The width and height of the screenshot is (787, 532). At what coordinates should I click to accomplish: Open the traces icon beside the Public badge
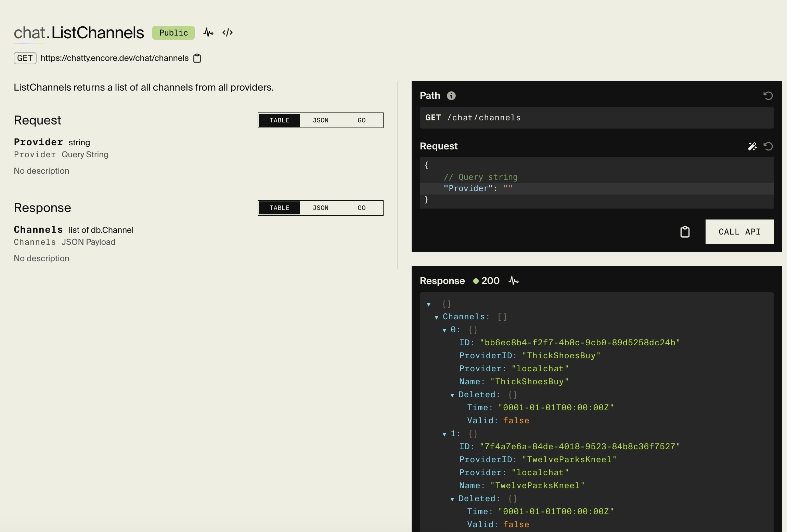pyautogui.click(x=208, y=33)
